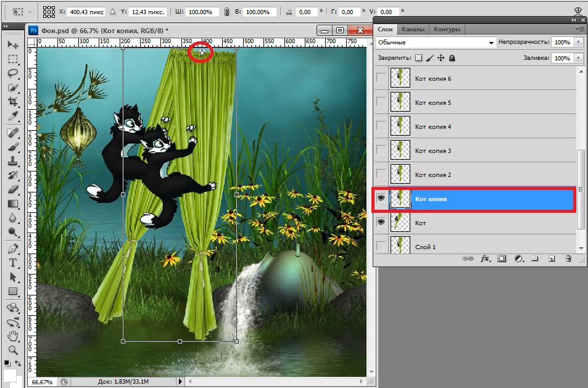
Task: Click the Непрозрачность 100% field
Action: point(563,42)
